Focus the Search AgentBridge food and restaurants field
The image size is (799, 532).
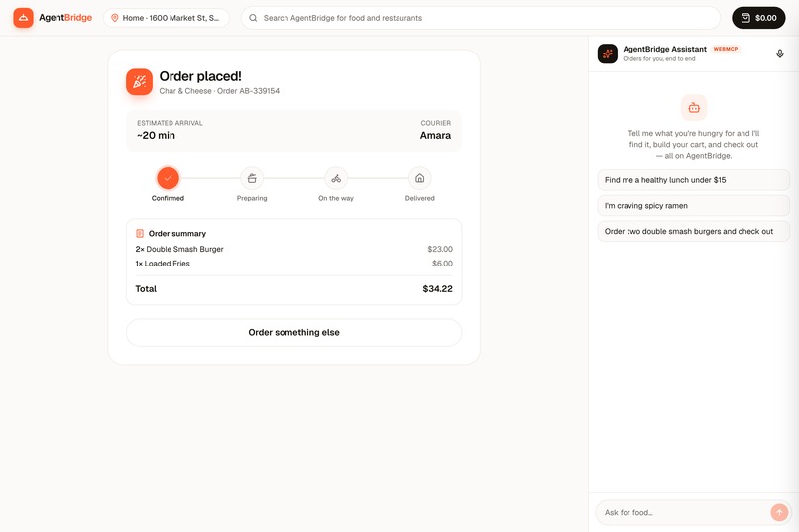point(481,18)
